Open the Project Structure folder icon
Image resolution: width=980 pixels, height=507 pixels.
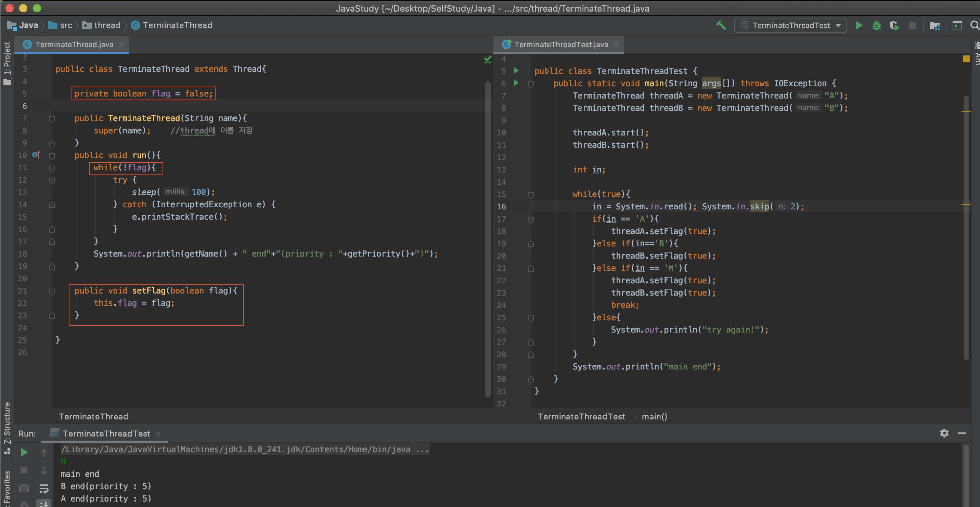tap(934, 25)
